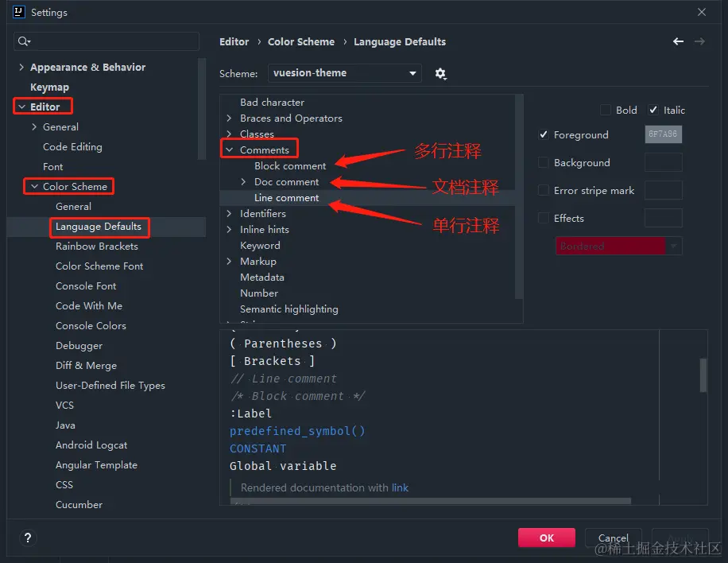Click Color Scheme in the breadcrumb
This screenshot has height=563, width=728.
[301, 42]
